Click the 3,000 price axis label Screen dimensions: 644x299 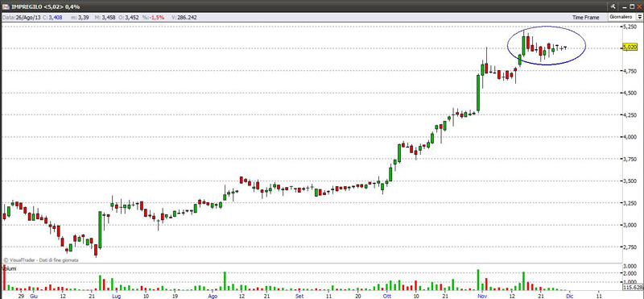click(x=630, y=225)
